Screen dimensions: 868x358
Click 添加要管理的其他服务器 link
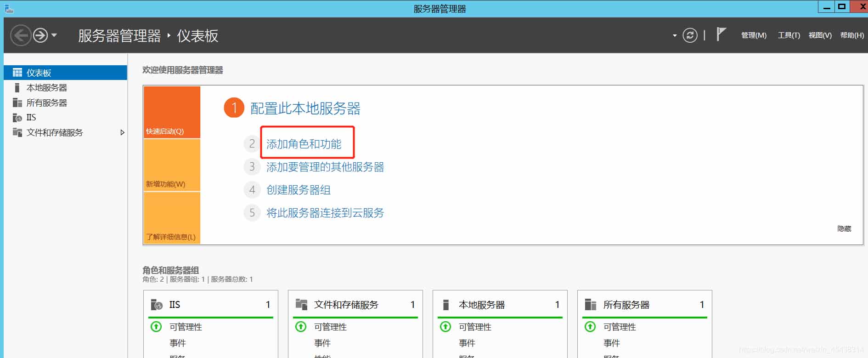pos(325,167)
